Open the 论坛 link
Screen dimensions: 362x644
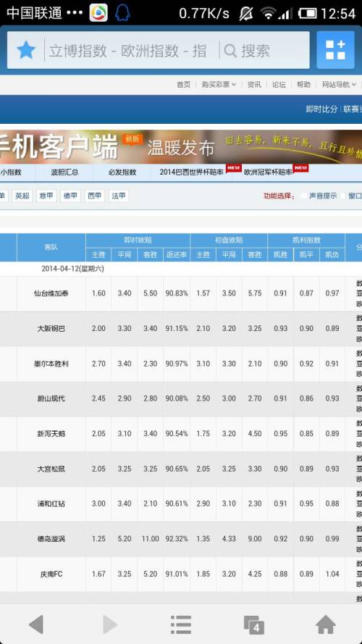click(x=279, y=85)
